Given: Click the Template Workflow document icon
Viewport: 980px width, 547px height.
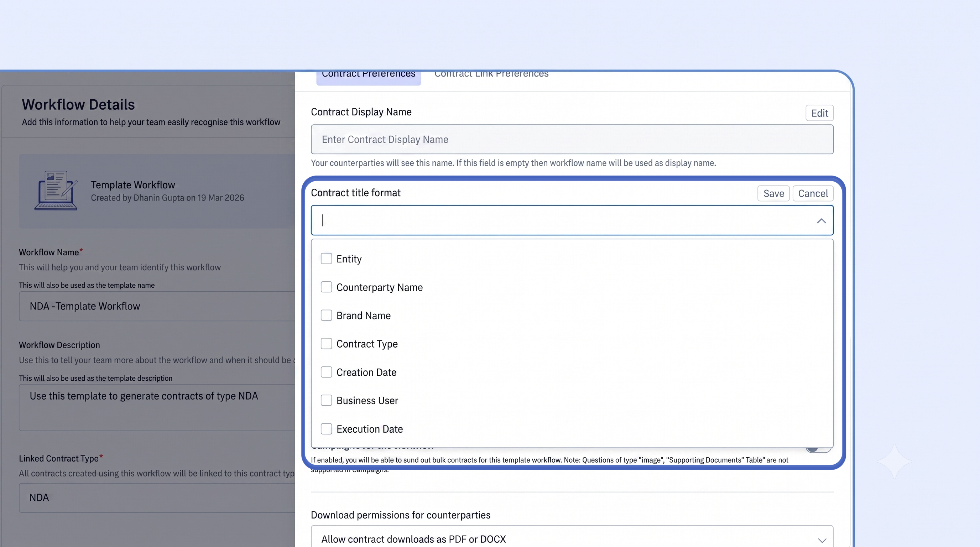Looking at the screenshot, I should pos(56,191).
